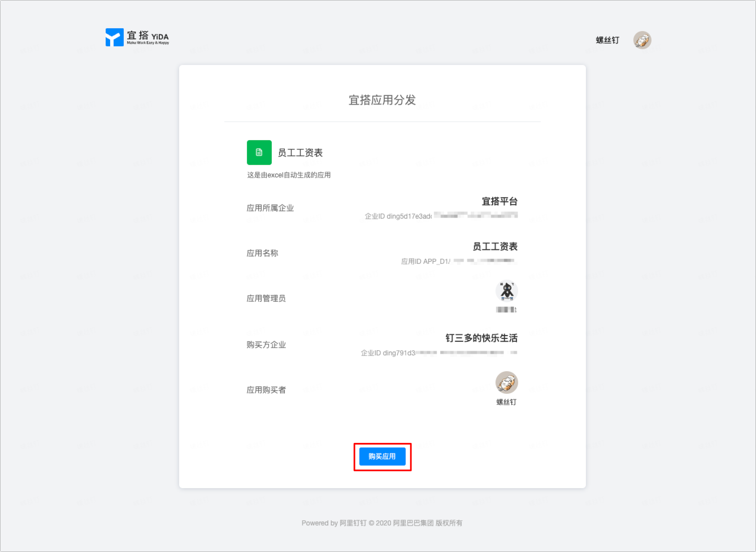Click the 购买应用 purchase button
Viewport: 756px width, 552px height.
point(383,457)
